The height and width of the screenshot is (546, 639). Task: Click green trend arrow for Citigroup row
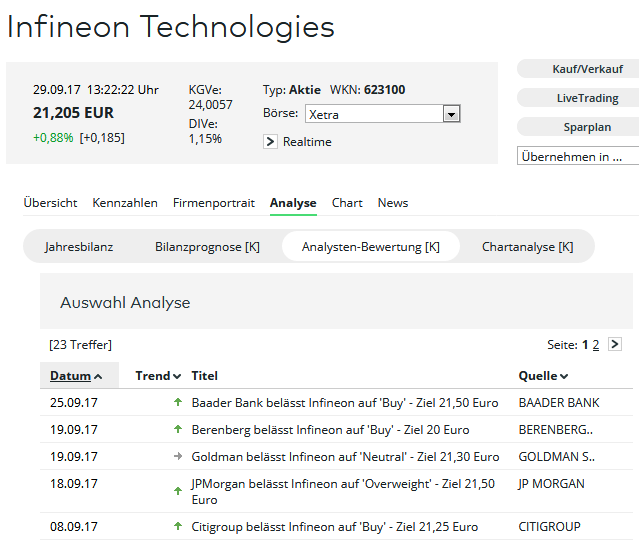[178, 527]
